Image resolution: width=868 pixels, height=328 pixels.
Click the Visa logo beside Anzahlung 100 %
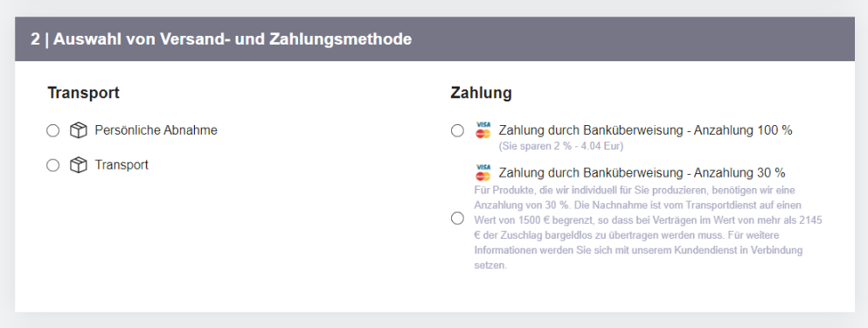pos(483,125)
